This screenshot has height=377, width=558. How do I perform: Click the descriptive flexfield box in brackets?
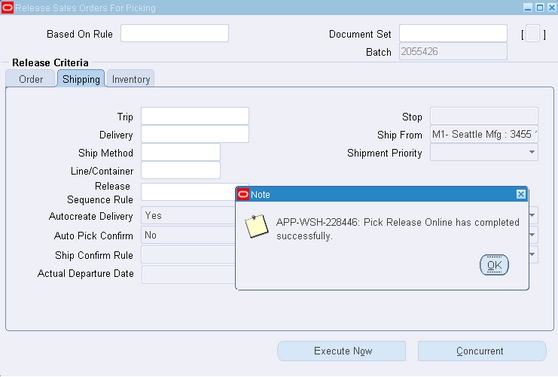click(533, 34)
